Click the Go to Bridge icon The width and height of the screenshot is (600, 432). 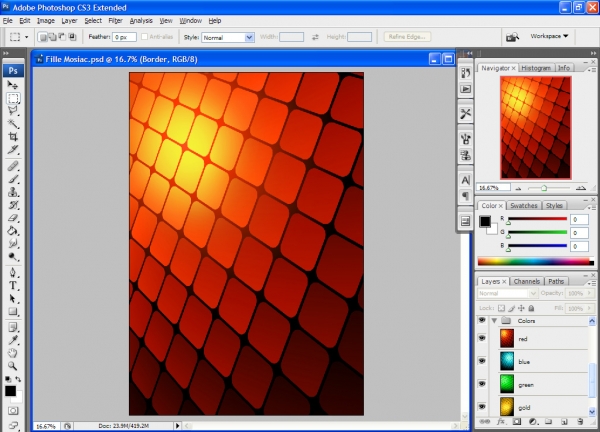(x=512, y=37)
